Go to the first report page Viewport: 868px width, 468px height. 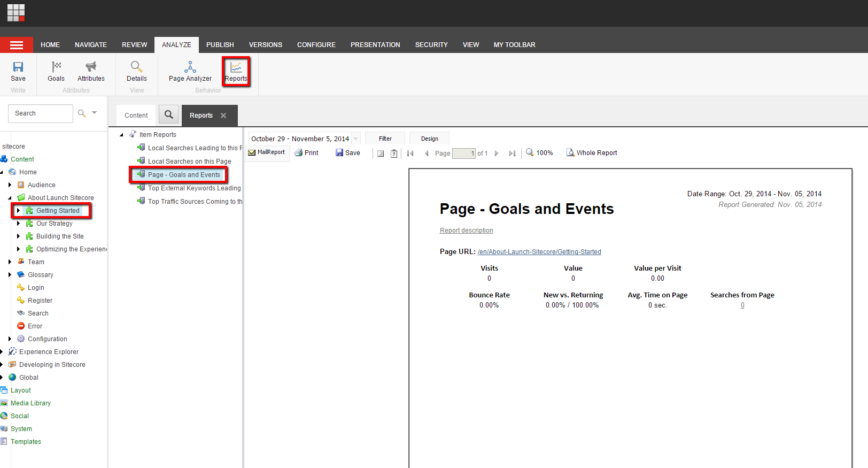pyautogui.click(x=410, y=154)
